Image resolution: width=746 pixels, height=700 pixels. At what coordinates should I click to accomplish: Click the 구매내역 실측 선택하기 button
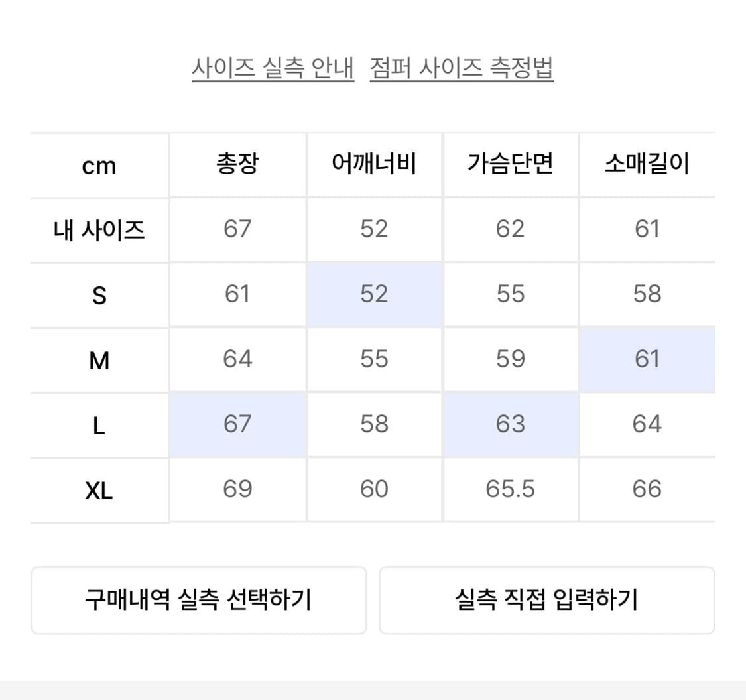pyautogui.click(x=198, y=599)
